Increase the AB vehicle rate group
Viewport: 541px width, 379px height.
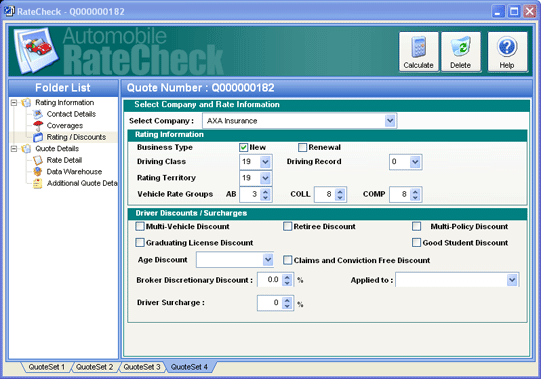[265, 191]
